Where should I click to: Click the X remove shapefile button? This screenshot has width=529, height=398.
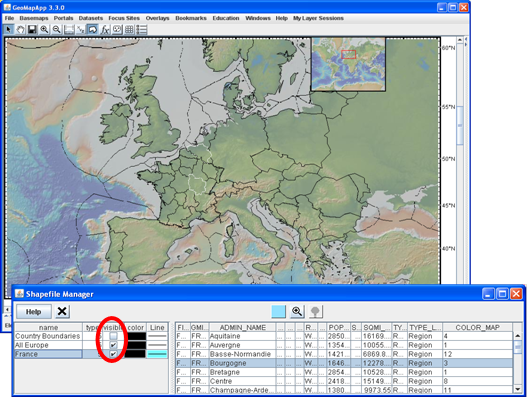click(x=62, y=311)
